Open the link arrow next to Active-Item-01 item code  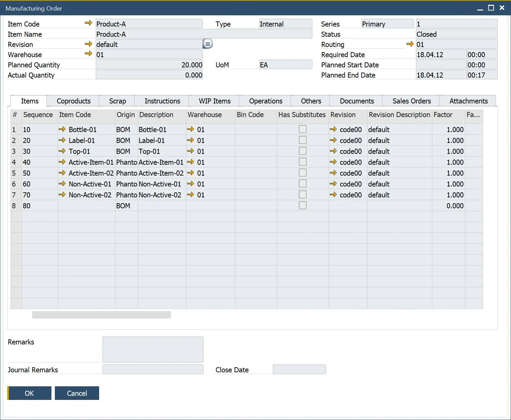[62, 162]
